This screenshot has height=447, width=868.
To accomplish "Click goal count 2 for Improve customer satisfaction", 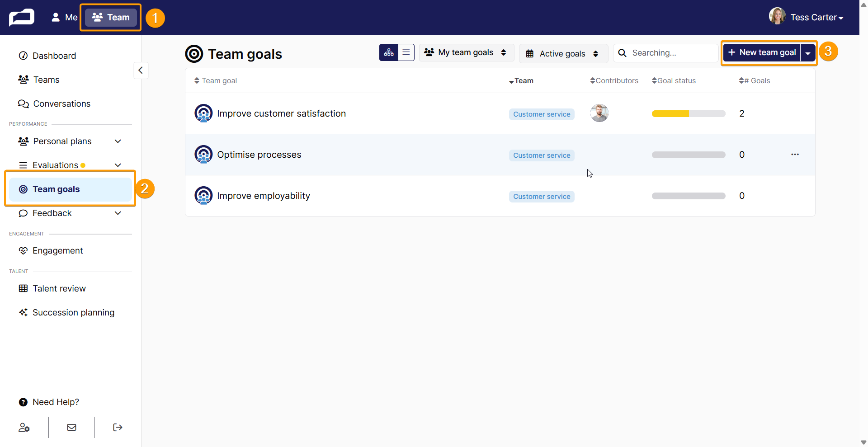I will pyautogui.click(x=741, y=113).
